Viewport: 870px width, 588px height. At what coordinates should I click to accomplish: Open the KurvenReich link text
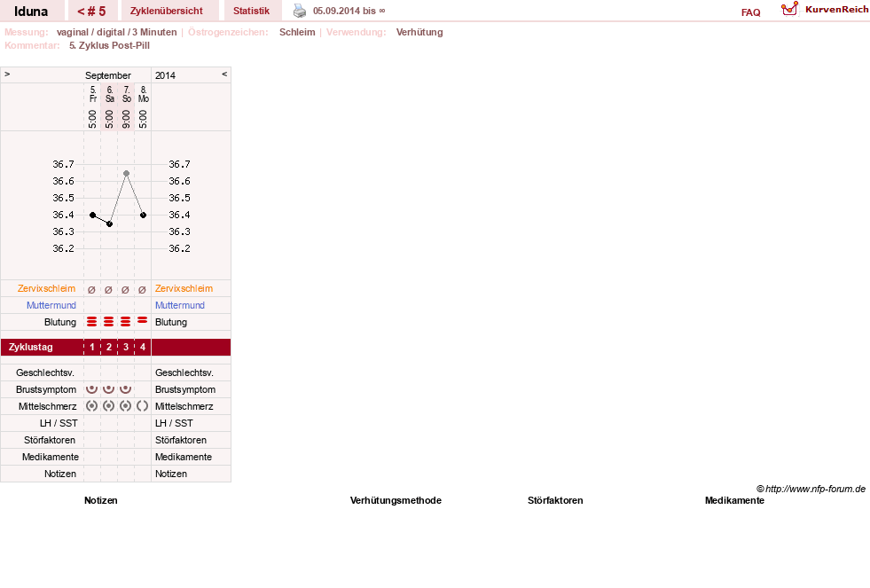click(x=836, y=10)
